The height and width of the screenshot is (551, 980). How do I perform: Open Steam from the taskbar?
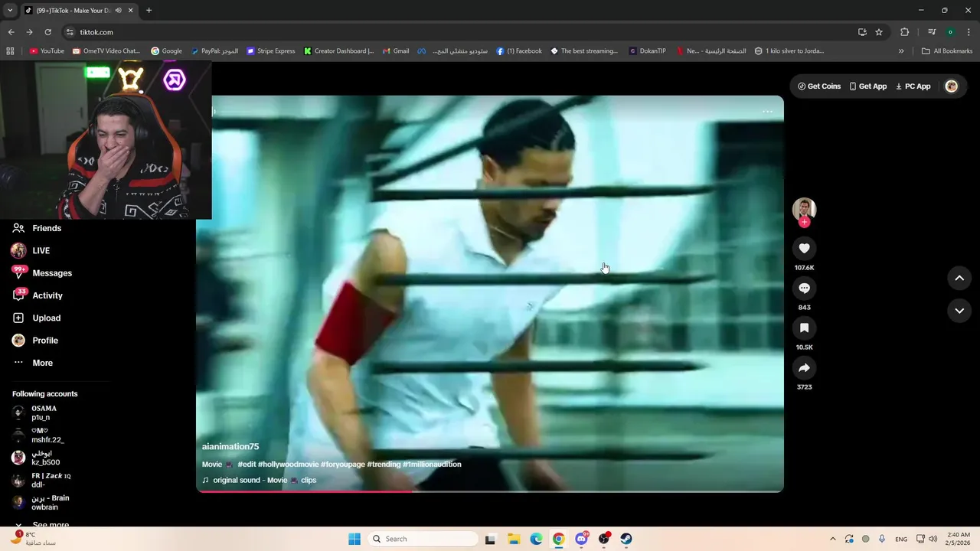click(626, 539)
